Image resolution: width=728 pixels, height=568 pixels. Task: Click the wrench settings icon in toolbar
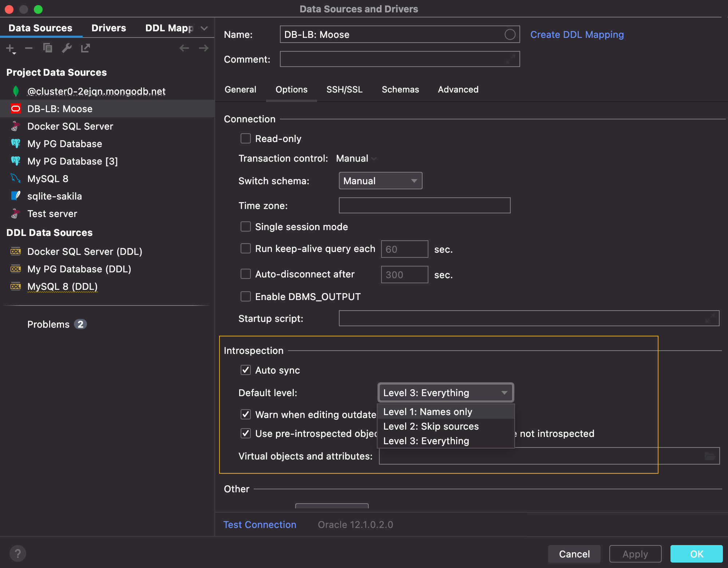point(67,48)
